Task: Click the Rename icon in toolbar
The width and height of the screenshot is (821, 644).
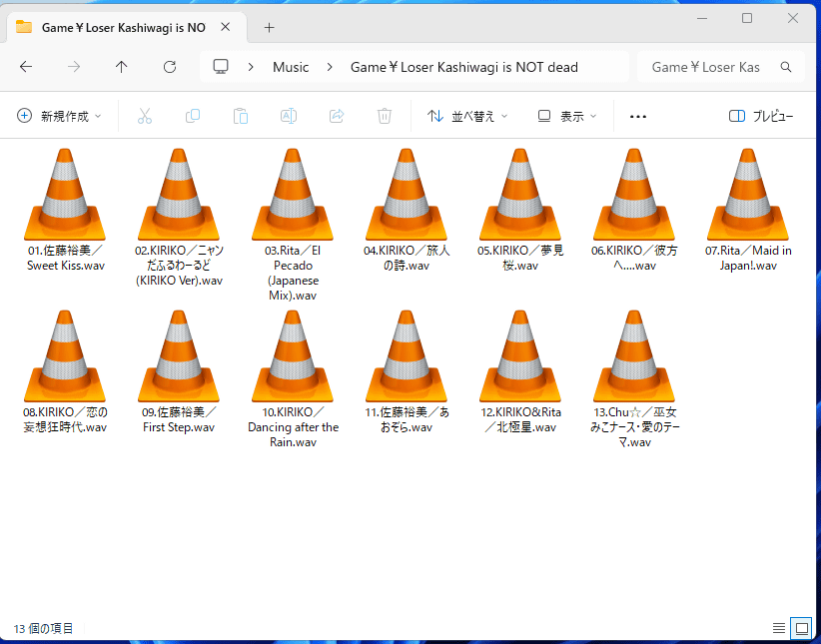Action: click(289, 116)
